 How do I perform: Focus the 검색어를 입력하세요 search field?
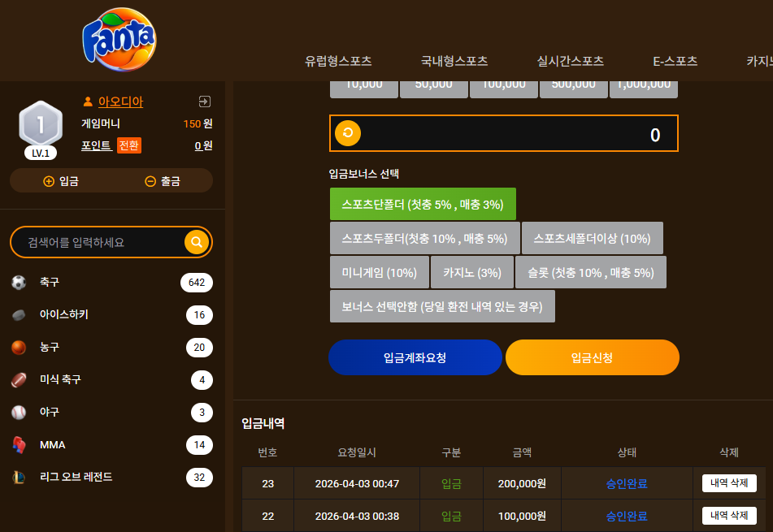click(98, 242)
